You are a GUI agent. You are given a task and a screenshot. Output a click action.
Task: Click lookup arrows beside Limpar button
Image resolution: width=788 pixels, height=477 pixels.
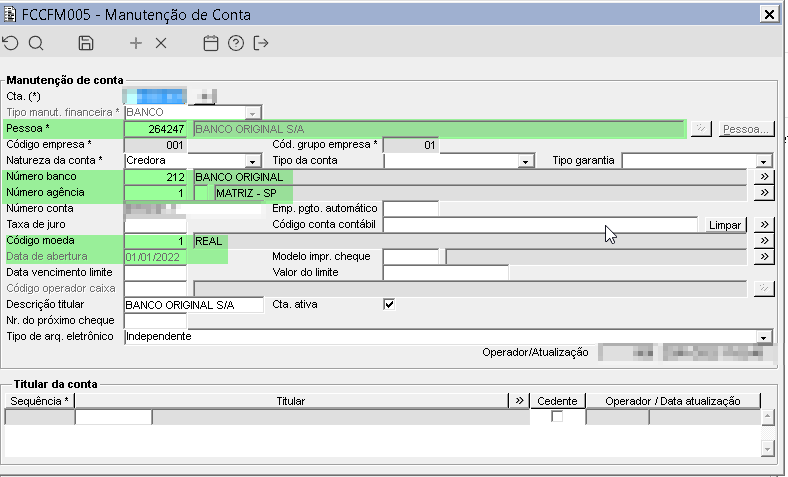click(x=764, y=225)
